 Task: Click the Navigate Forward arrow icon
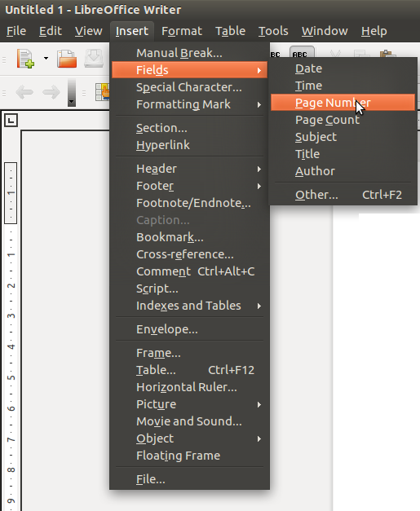tap(51, 92)
